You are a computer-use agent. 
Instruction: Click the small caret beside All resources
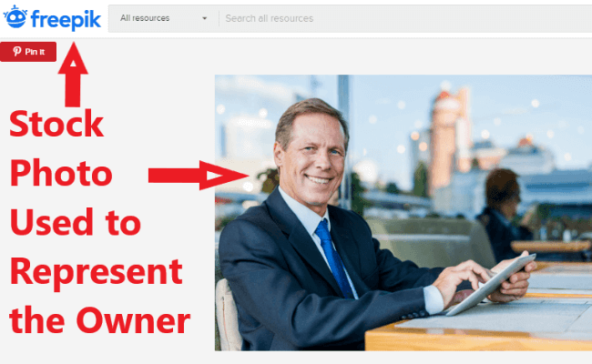click(x=204, y=18)
